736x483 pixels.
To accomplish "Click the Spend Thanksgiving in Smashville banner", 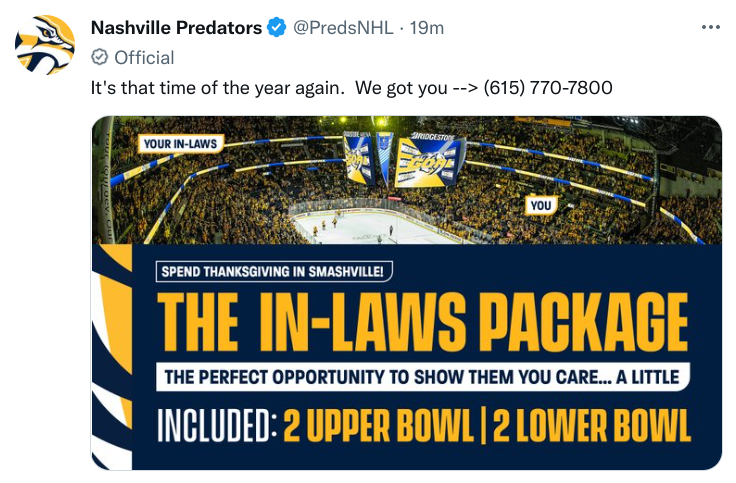I will point(274,271).
